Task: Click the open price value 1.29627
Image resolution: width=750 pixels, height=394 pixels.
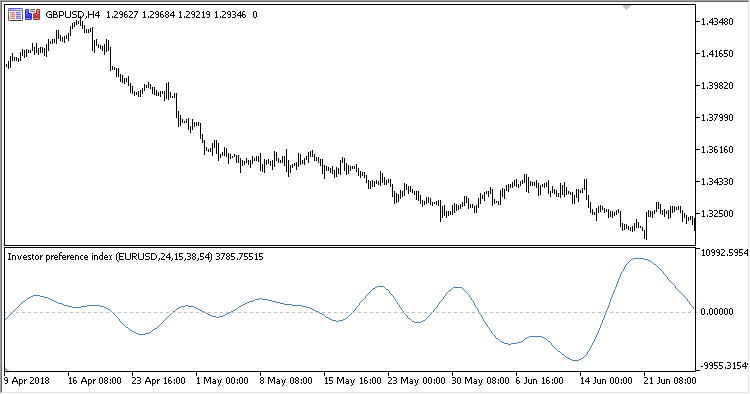Action: (x=122, y=15)
